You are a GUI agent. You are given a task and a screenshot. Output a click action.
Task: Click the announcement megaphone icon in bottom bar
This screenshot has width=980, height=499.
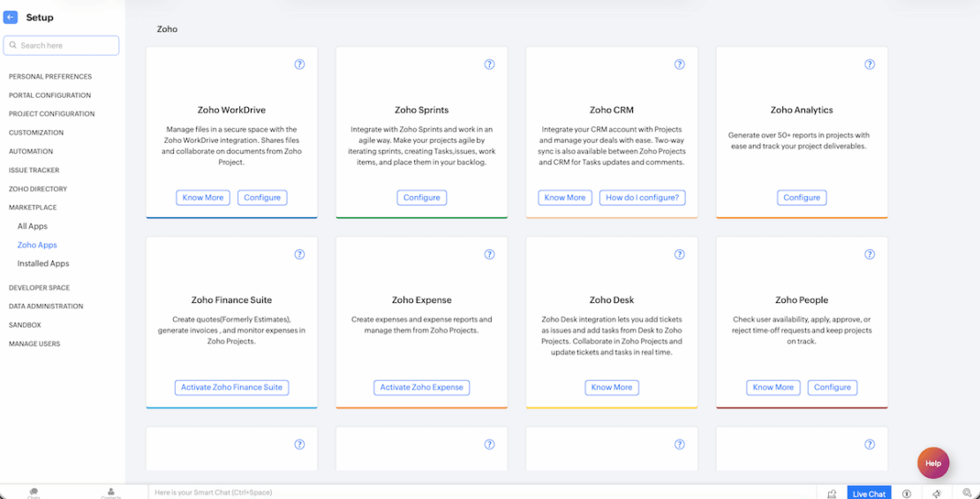[x=936, y=494]
